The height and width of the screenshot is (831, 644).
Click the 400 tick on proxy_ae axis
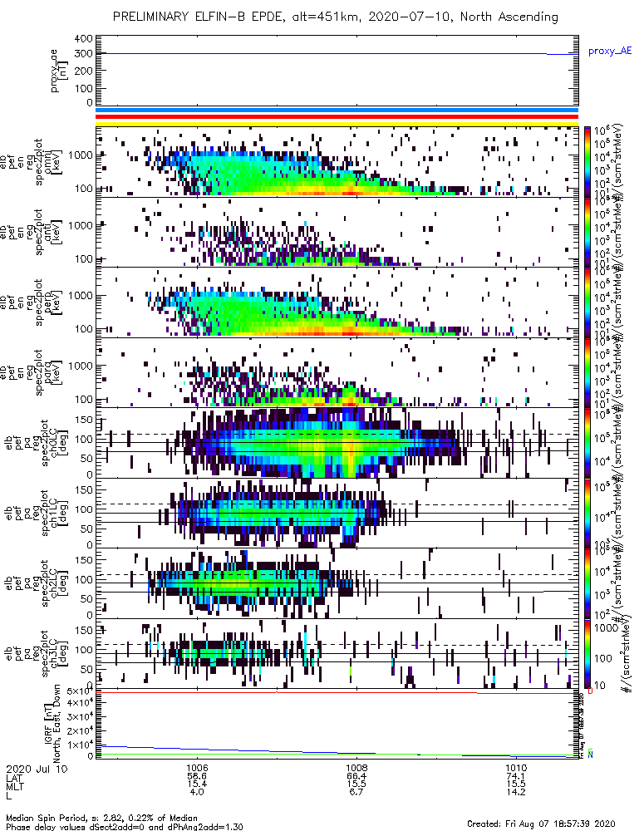point(84,39)
